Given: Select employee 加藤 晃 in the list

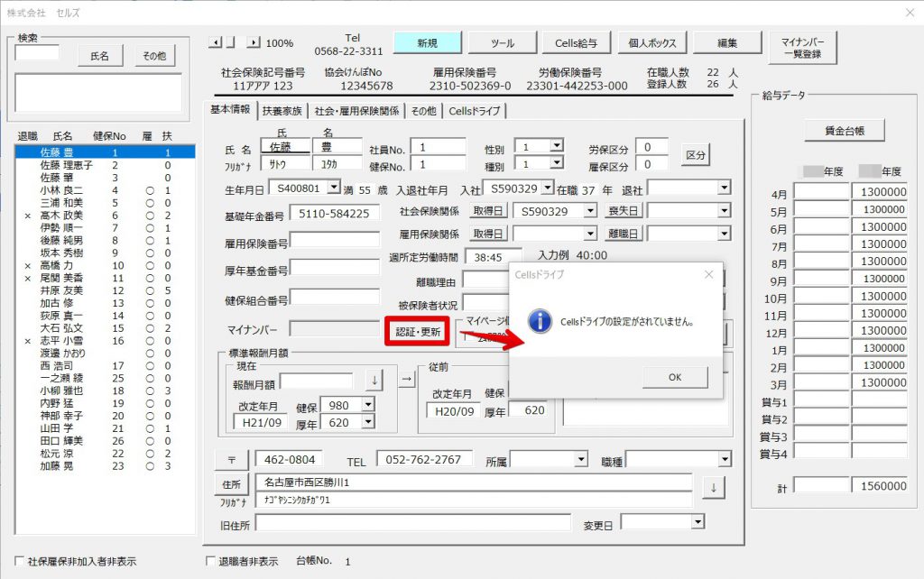Looking at the screenshot, I should [105, 466].
